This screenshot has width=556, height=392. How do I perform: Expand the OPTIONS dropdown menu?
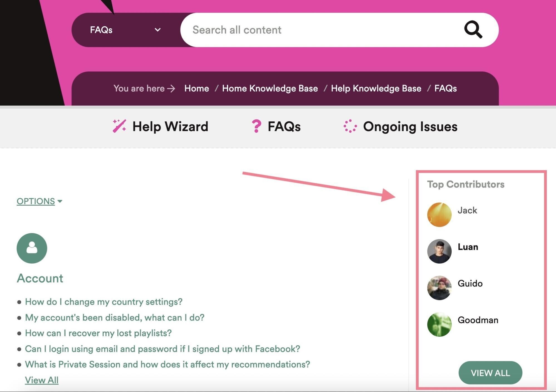coord(39,201)
